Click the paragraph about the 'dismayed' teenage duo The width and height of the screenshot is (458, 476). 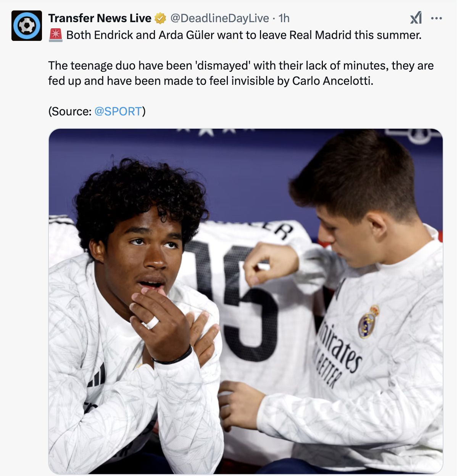pos(241,73)
